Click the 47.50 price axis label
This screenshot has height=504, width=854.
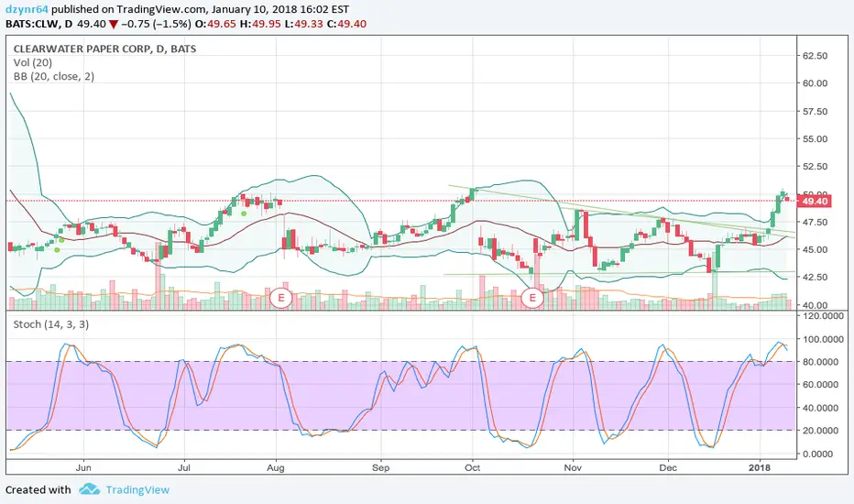click(x=815, y=223)
